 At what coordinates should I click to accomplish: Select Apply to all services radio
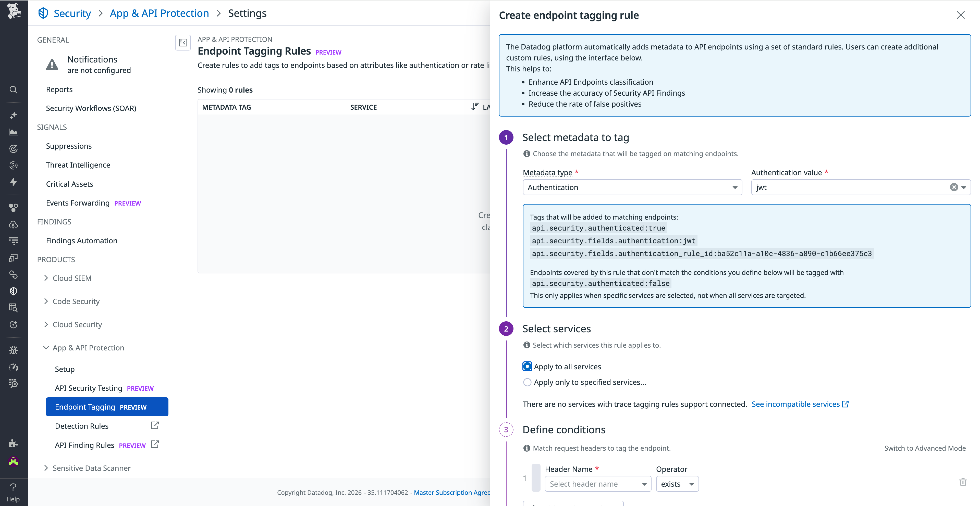pyautogui.click(x=527, y=366)
